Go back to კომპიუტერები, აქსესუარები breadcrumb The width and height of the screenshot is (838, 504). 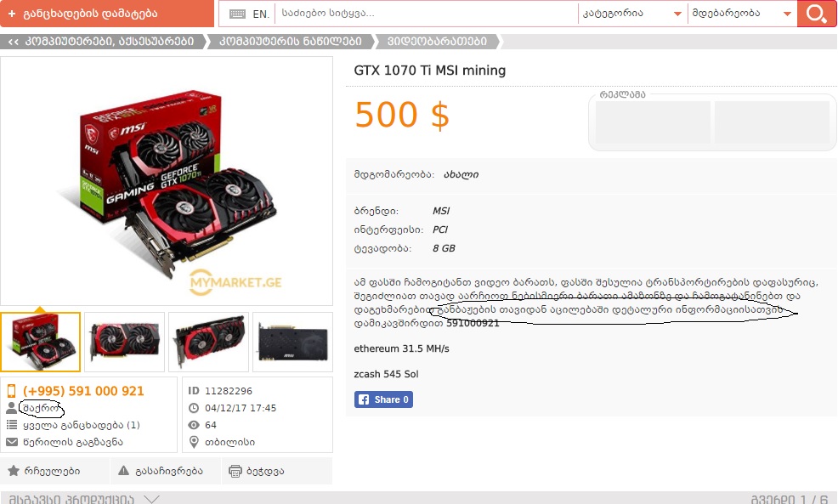point(103,42)
